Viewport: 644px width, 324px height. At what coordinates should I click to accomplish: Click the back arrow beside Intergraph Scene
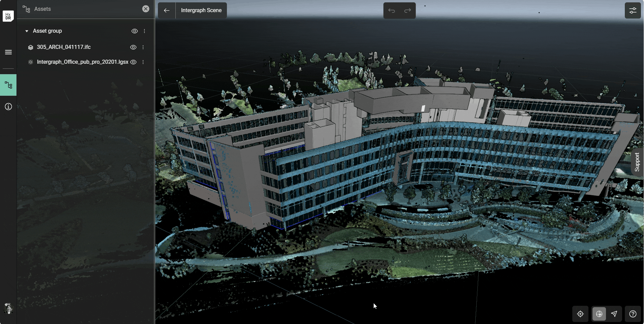[167, 10]
